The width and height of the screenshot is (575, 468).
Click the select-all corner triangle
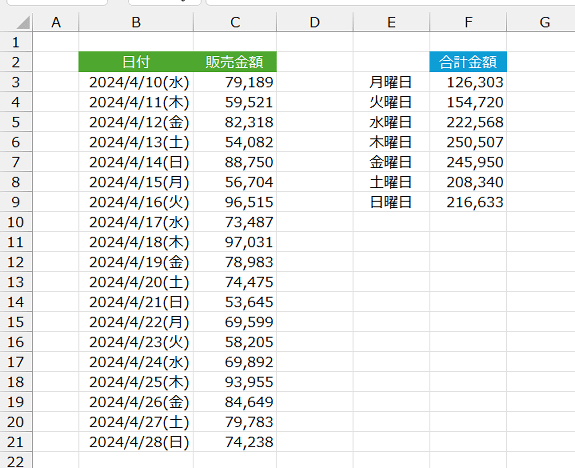(x=23, y=22)
